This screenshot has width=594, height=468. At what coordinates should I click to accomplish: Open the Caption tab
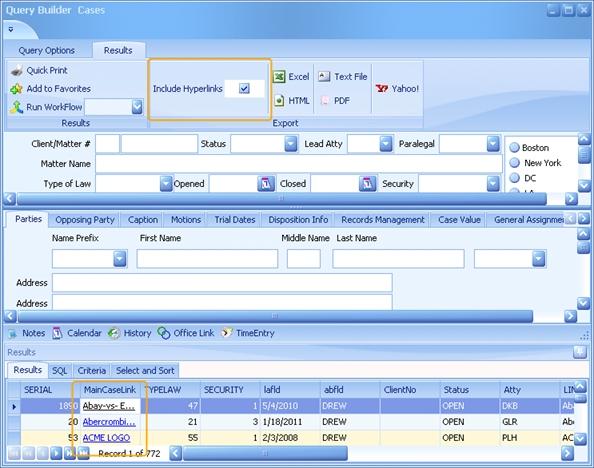143,220
